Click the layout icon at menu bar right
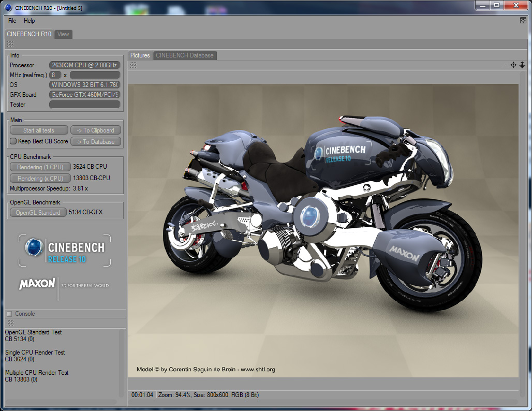 pyautogui.click(x=523, y=20)
